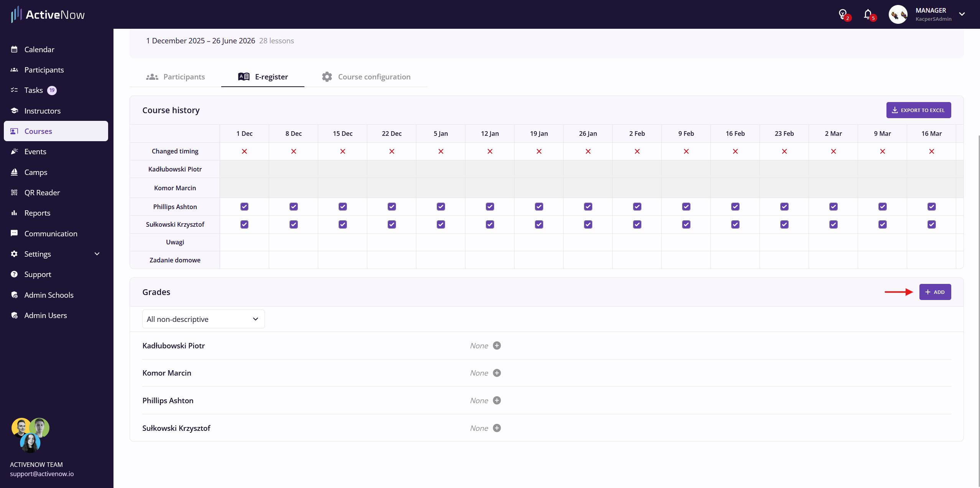Viewport: 980px width, 488px height.
Task: Toggle Phillips Ashton attendance on 16 Mar
Action: coord(931,207)
